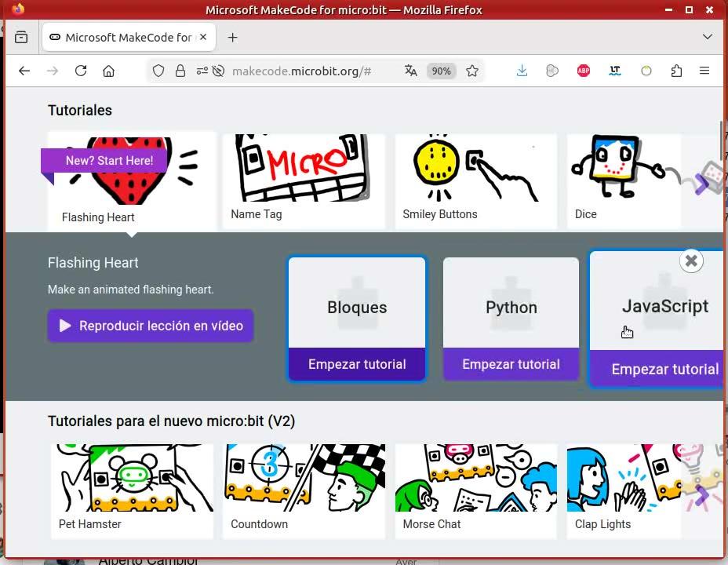Minimize the Firefox window
This screenshot has height=565, width=728.
(668, 9)
